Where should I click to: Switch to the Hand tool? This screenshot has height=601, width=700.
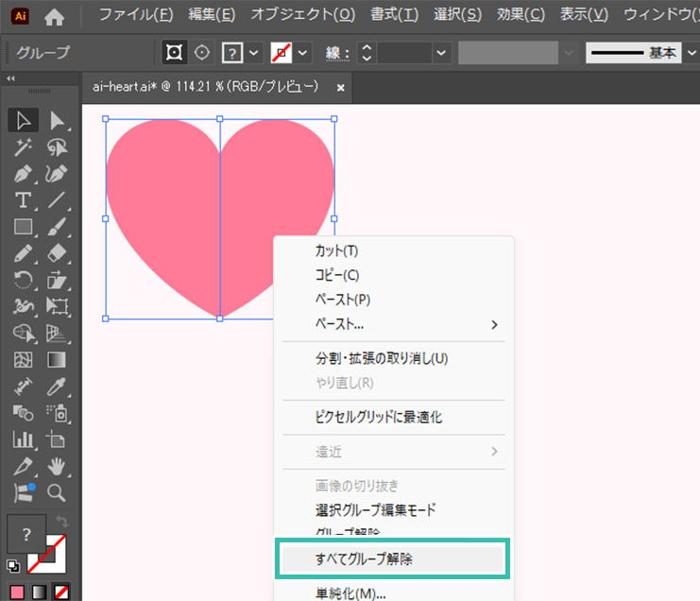click(x=58, y=466)
